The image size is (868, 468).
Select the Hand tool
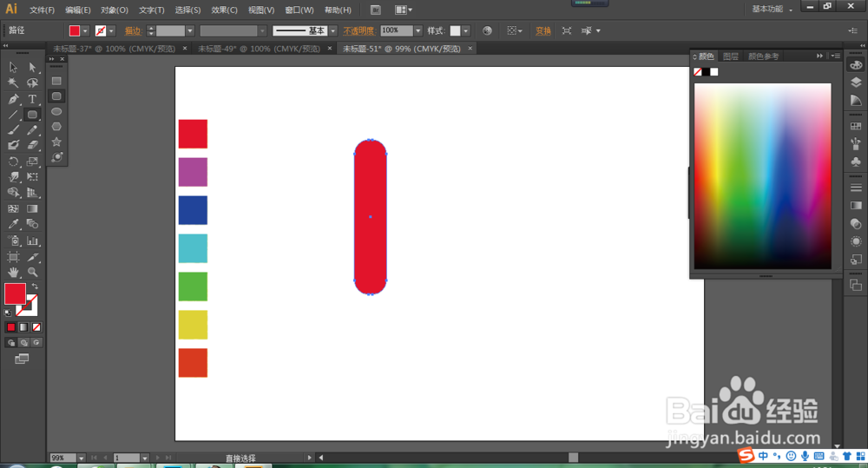pyautogui.click(x=13, y=273)
